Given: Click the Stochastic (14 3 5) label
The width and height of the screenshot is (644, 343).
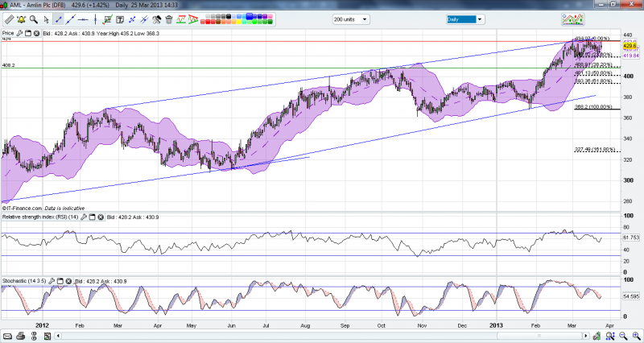Looking at the screenshot, I should [25, 281].
